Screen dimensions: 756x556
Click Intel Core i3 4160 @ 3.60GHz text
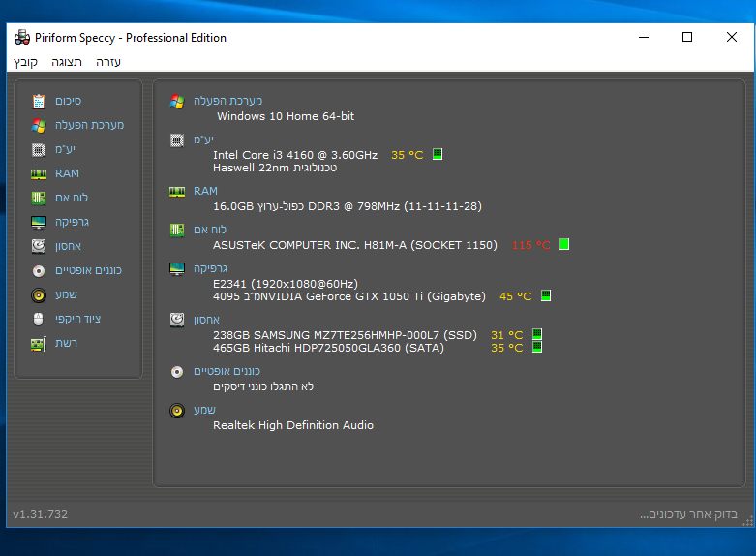tap(295, 155)
